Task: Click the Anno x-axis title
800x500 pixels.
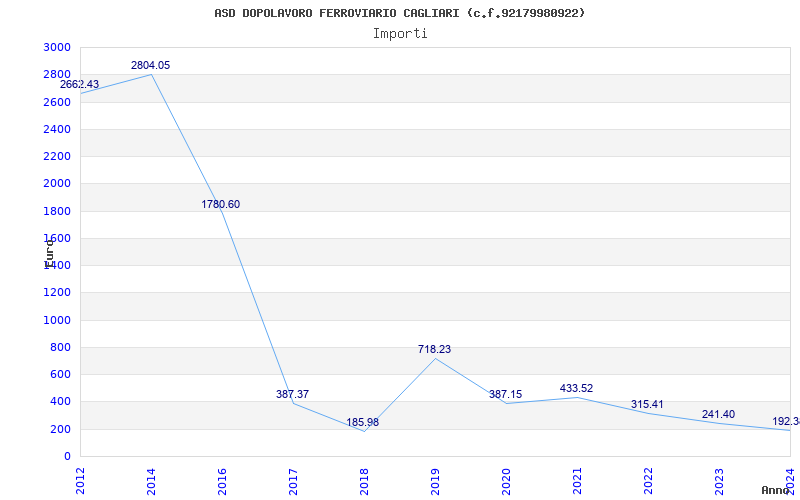Action: pyautogui.click(x=775, y=490)
